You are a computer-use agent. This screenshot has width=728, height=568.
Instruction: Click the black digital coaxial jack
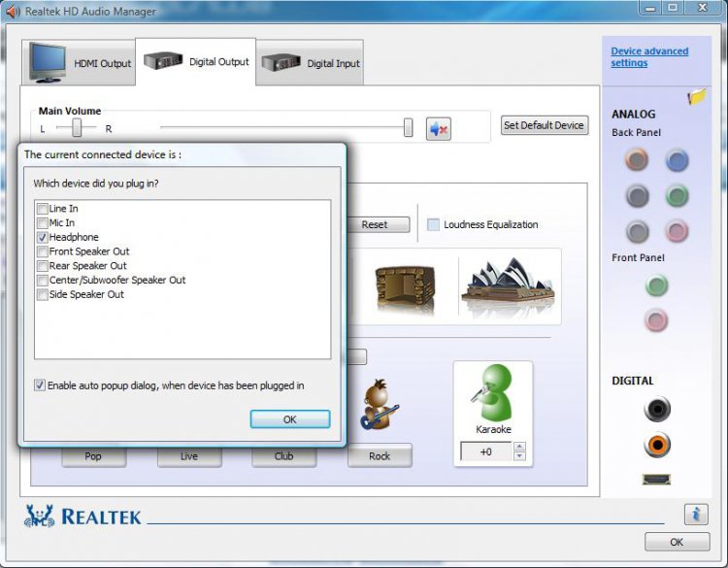tap(657, 409)
